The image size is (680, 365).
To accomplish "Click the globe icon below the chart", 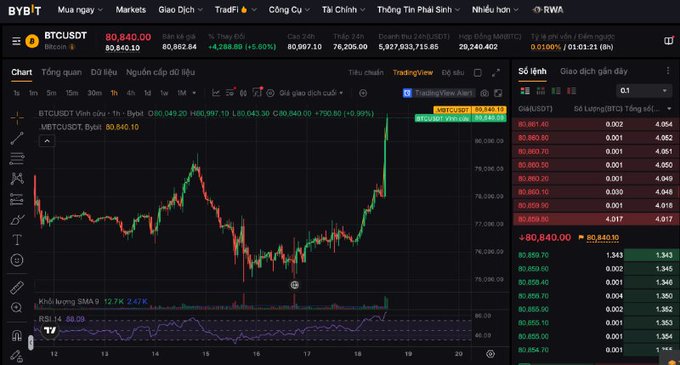I will tap(294, 285).
